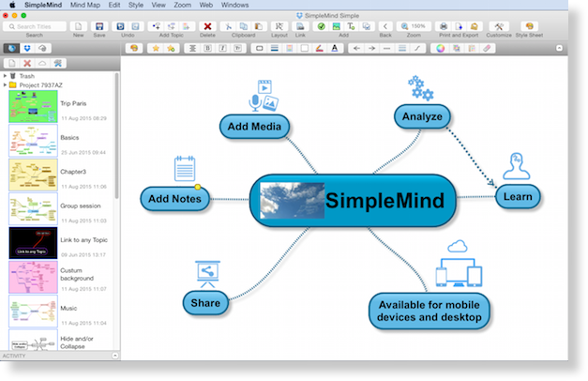Share by mail with envelope icon
The height and width of the screenshot is (381, 588).
tap(475, 26)
